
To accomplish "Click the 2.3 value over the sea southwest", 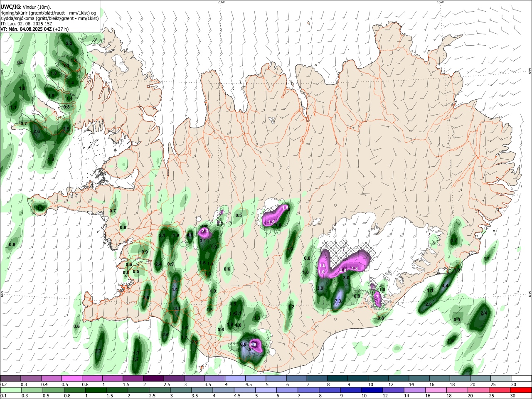I will tap(98, 351).
